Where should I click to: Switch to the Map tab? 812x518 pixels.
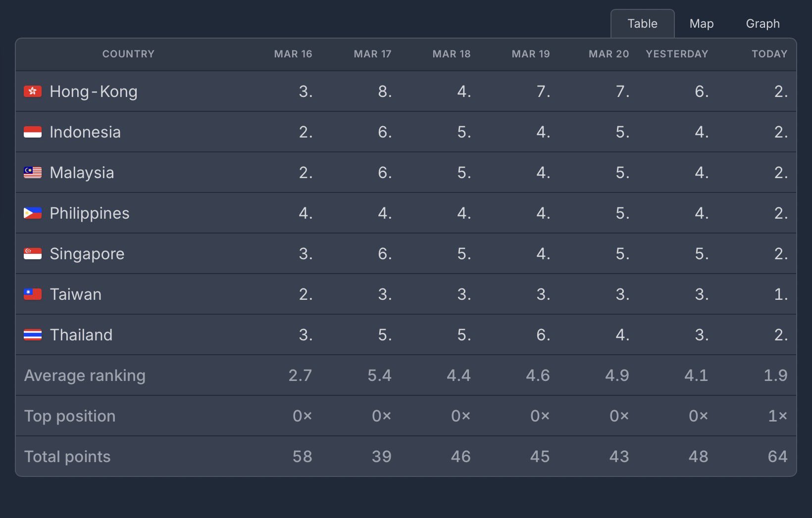(x=701, y=24)
